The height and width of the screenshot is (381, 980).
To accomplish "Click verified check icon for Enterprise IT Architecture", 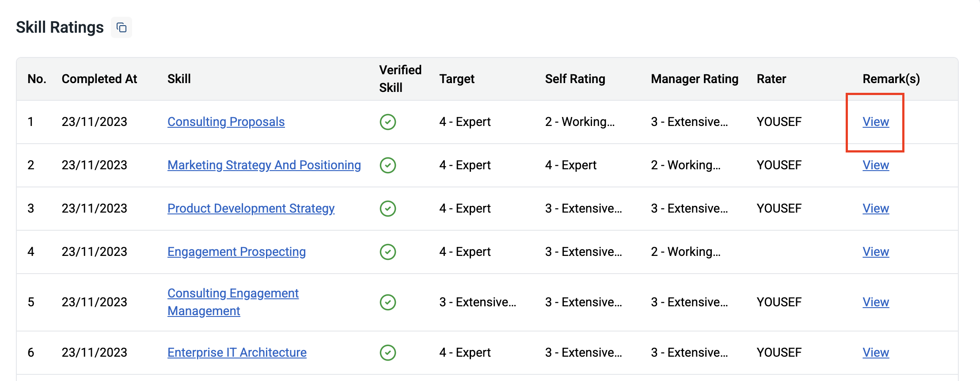I will (x=387, y=353).
